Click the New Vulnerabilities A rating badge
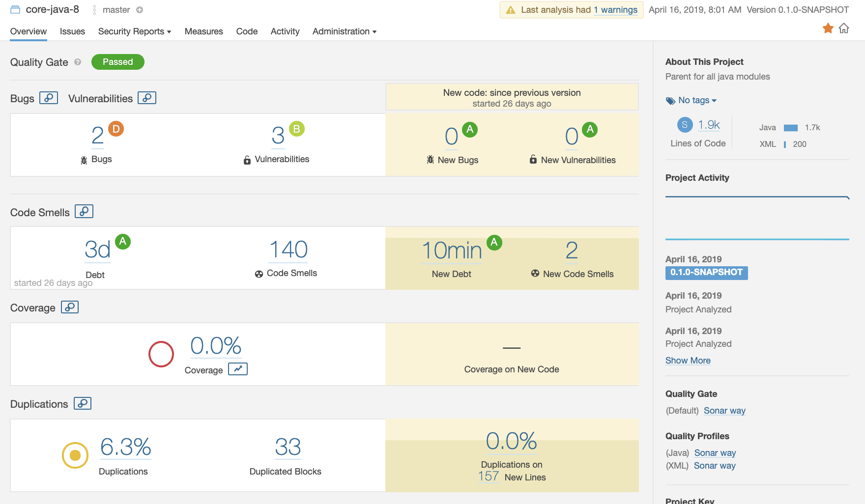 click(x=590, y=130)
